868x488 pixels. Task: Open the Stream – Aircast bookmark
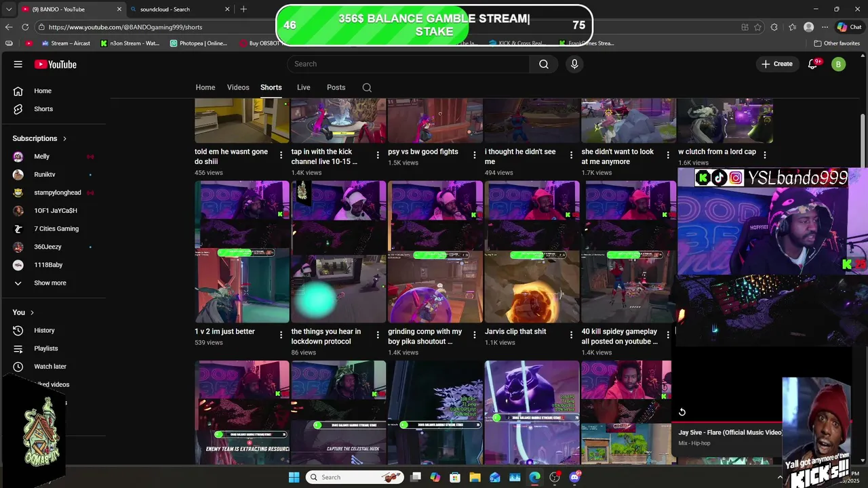click(x=66, y=43)
